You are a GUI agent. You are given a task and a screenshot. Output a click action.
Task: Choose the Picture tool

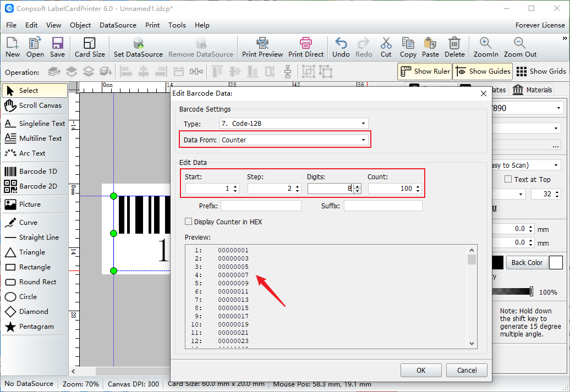[35, 204]
